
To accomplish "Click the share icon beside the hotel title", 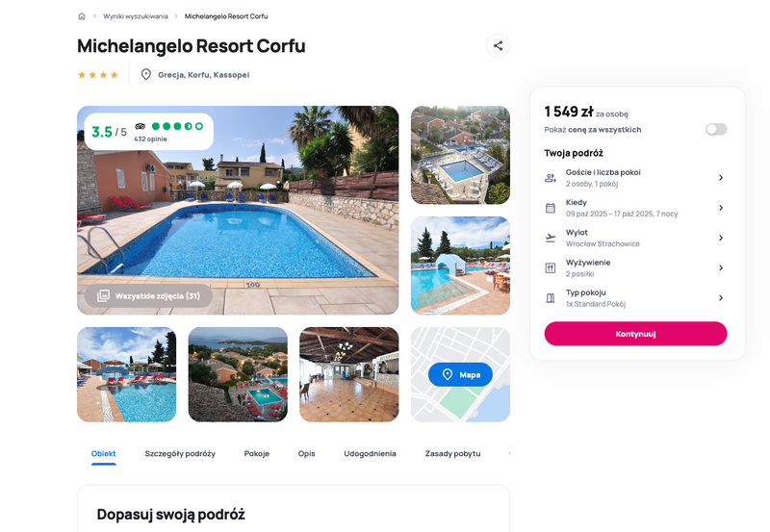I will 498,45.
